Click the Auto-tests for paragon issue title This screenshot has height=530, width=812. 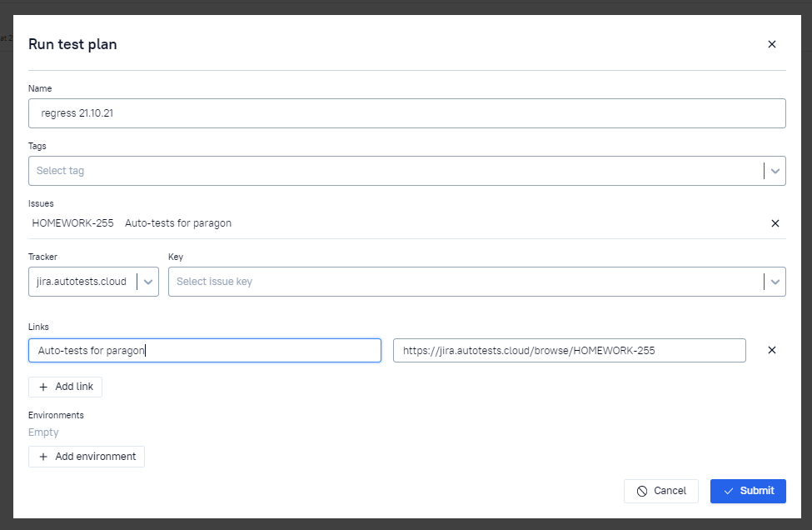tap(178, 223)
